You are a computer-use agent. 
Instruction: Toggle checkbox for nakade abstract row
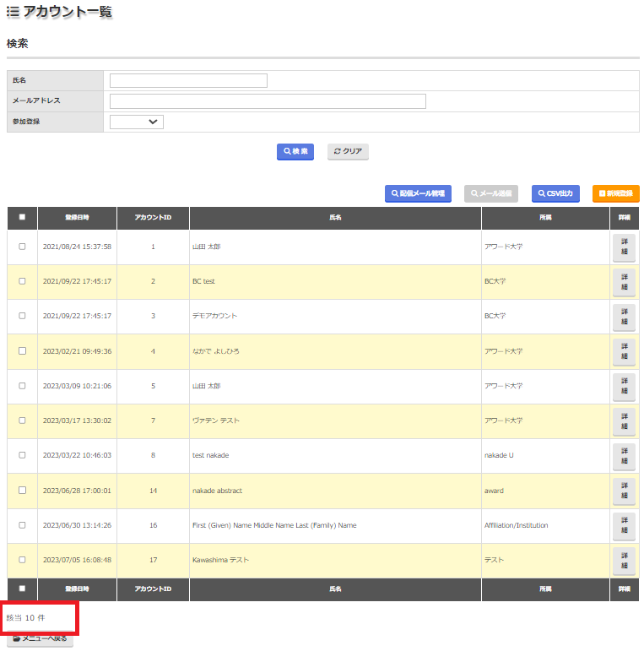point(22,490)
